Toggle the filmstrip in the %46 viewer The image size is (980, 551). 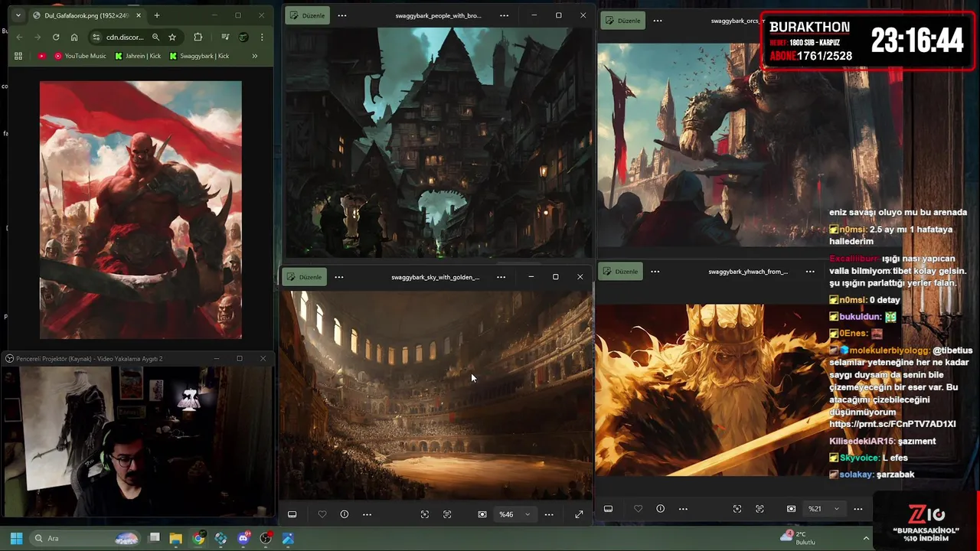pos(292,514)
